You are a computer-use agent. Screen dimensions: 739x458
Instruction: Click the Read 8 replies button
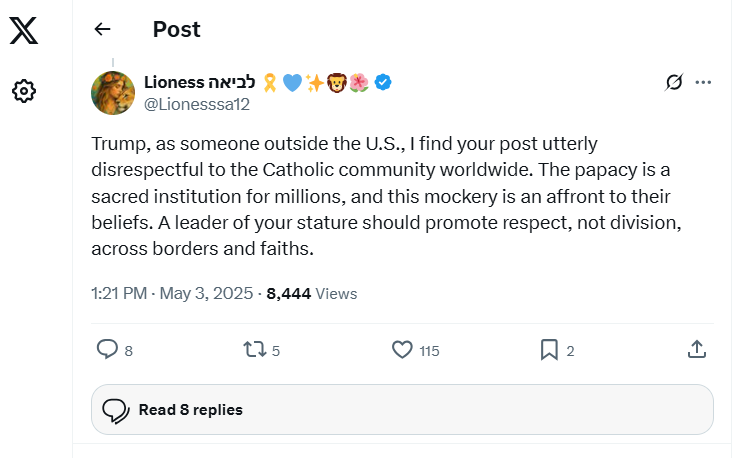coord(402,409)
